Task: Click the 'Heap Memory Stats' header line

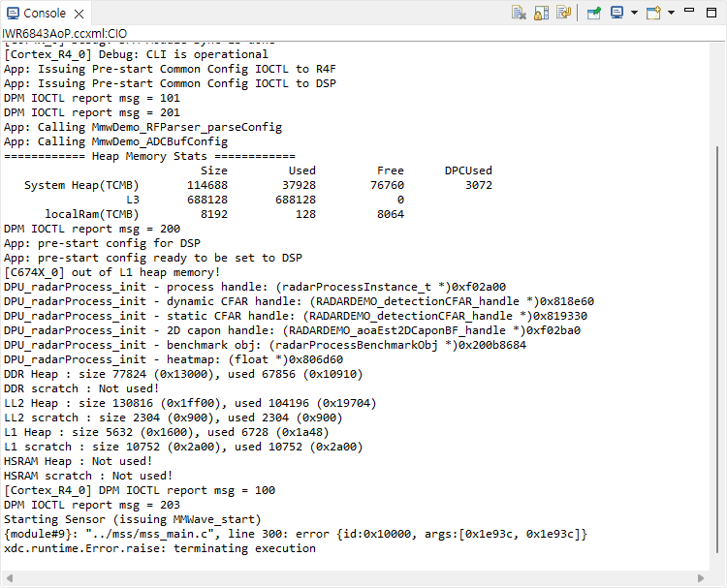Action: pos(149,156)
